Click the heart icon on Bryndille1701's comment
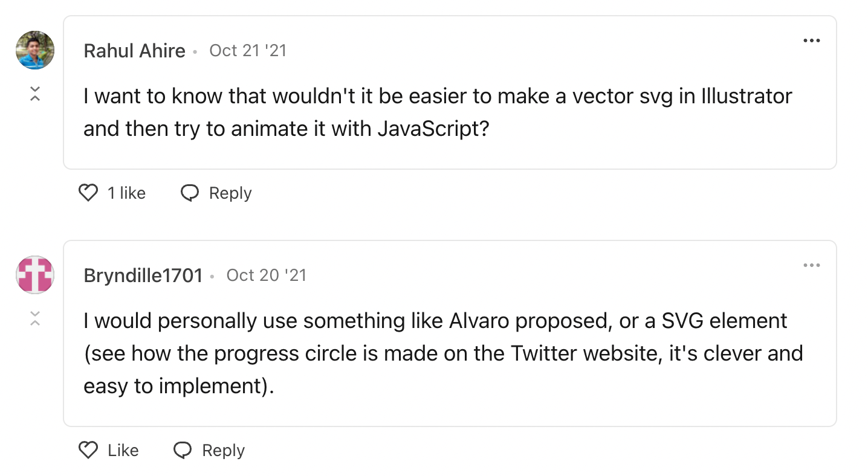 coord(88,451)
